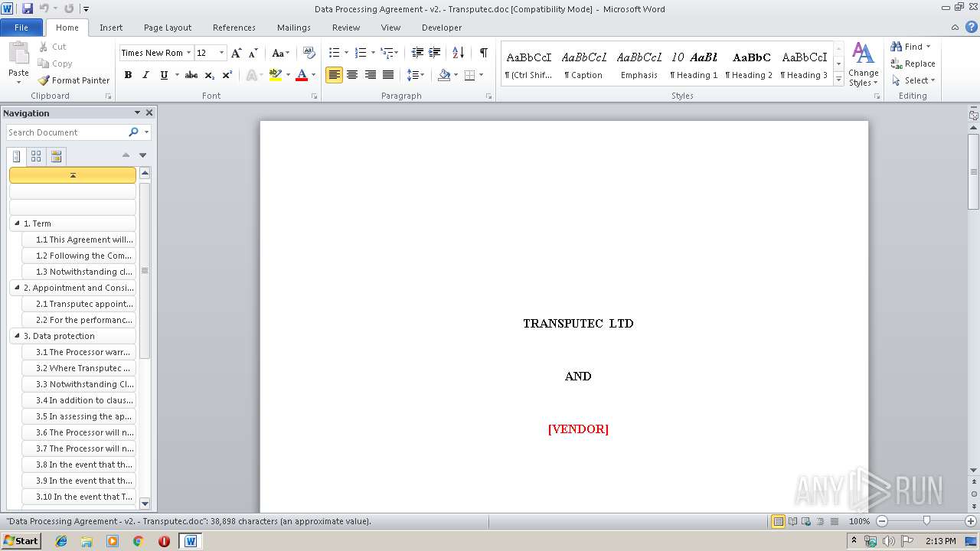Switch to the Insert tab

coord(111,28)
